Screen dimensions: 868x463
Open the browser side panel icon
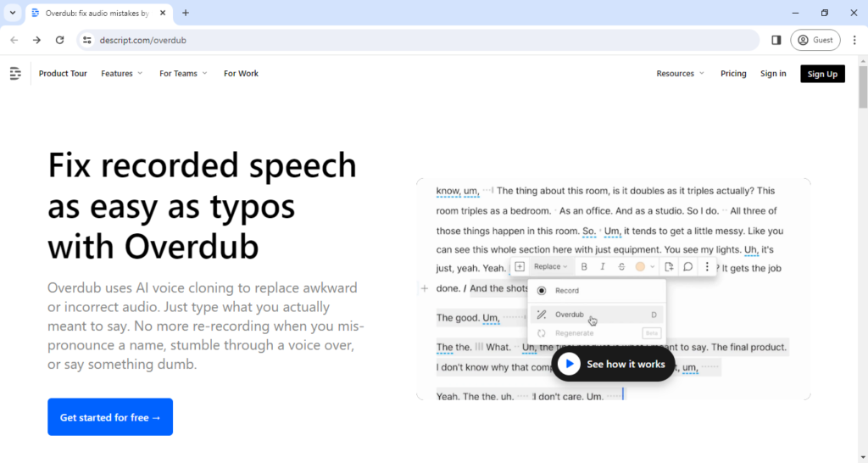(776, 40)
